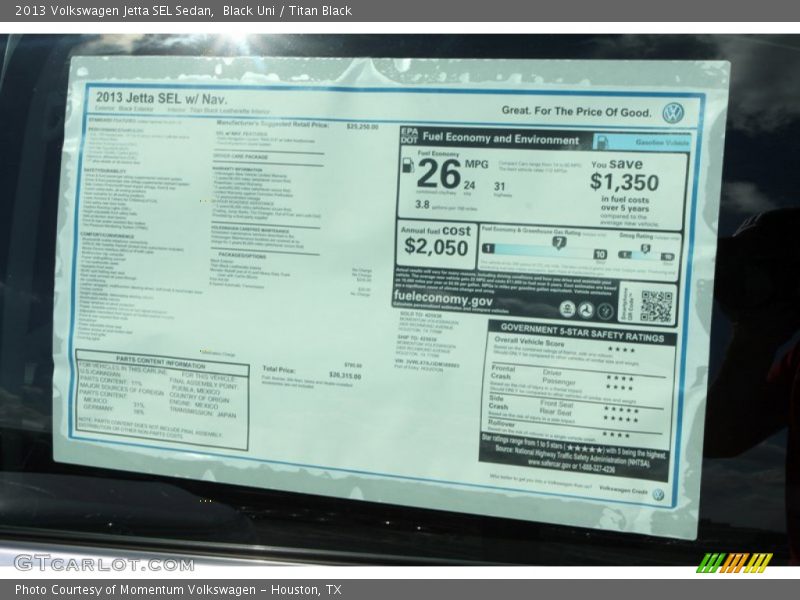The image size is (800, 600).
Task: Click "Manufacturer's Suggested Retail Price" label
Action: (x=272, y=124)
